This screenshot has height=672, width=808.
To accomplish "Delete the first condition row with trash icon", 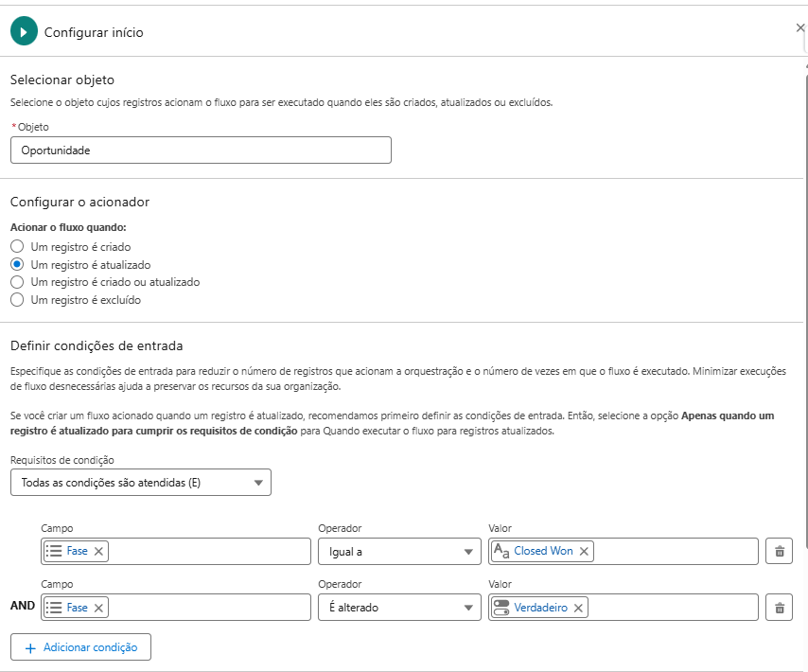I will [x=779, y=552].
